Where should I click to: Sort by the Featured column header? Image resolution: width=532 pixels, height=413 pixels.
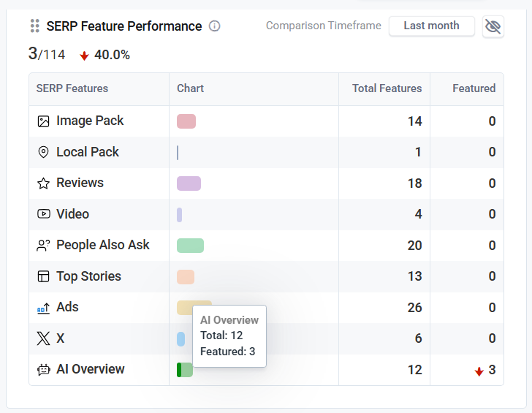tap(474, 88)
